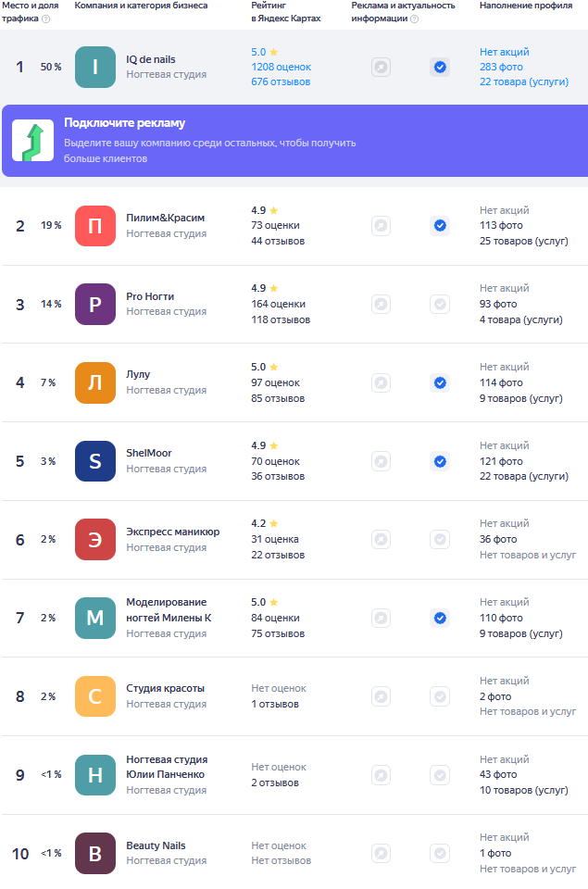Click the Наполнение профиля column header
Viewport: 588px width, 889px height.
(x=526, y=6)
